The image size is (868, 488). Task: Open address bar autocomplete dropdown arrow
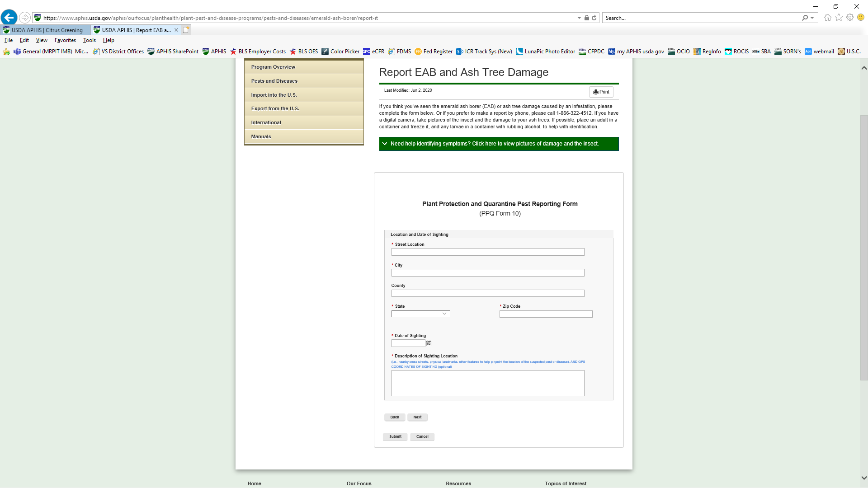click(579, 18)
